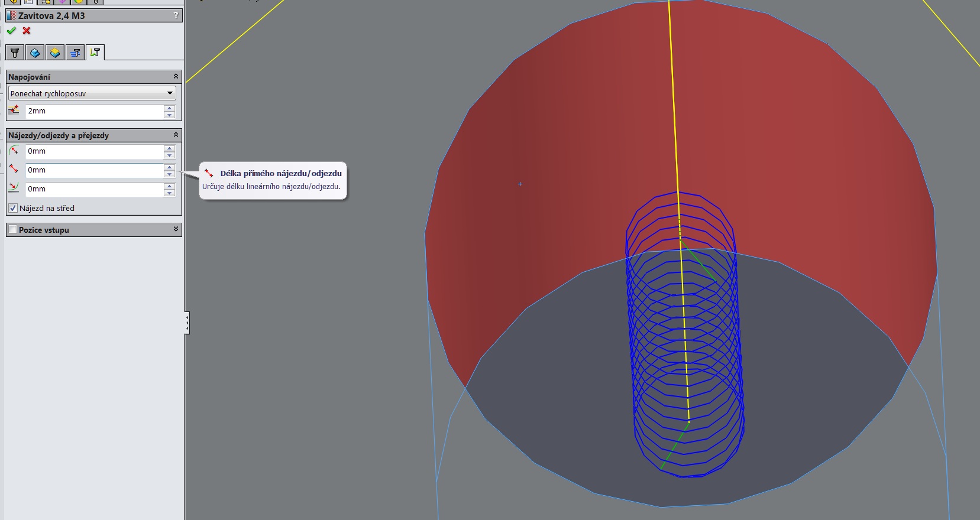Image resolution: width=980 pixels, height=520 pixels.
Task: Open the tool tab with cutter icon
Action: pos(15,53)
